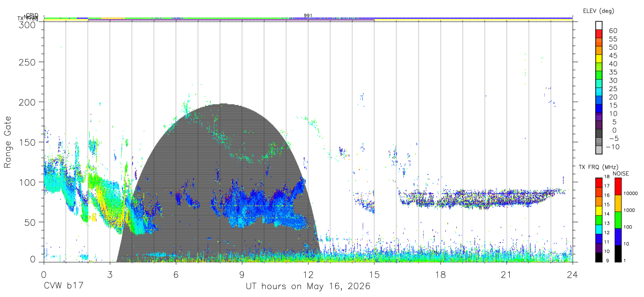
Task: Click the '−10' label on ELEV scale
Action: [611, 147]
